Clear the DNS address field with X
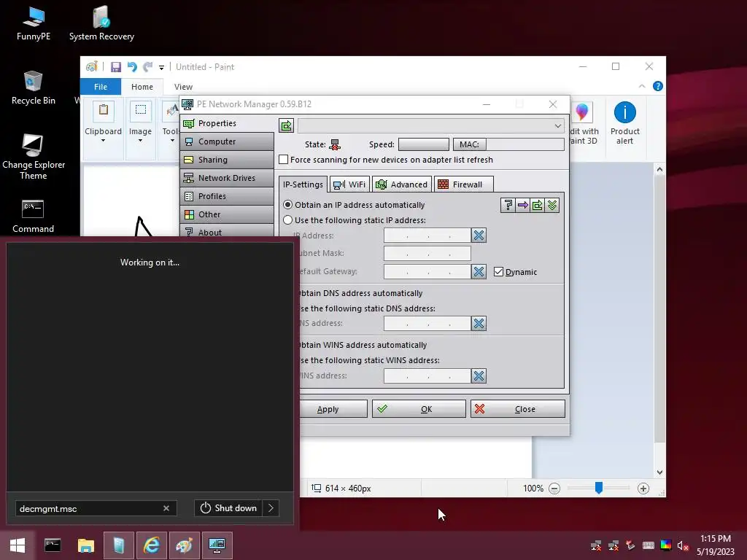The height and width of the screenshot is (560, 747). pos(479,323)
